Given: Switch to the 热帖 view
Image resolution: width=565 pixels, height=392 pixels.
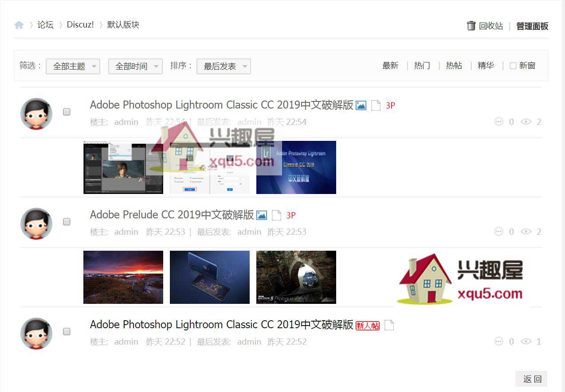Looking at the screenshot, I should [454, 66].
